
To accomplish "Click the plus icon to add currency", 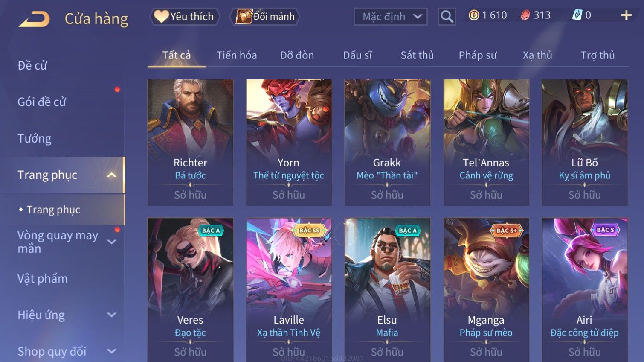I will tap(626, 15).
